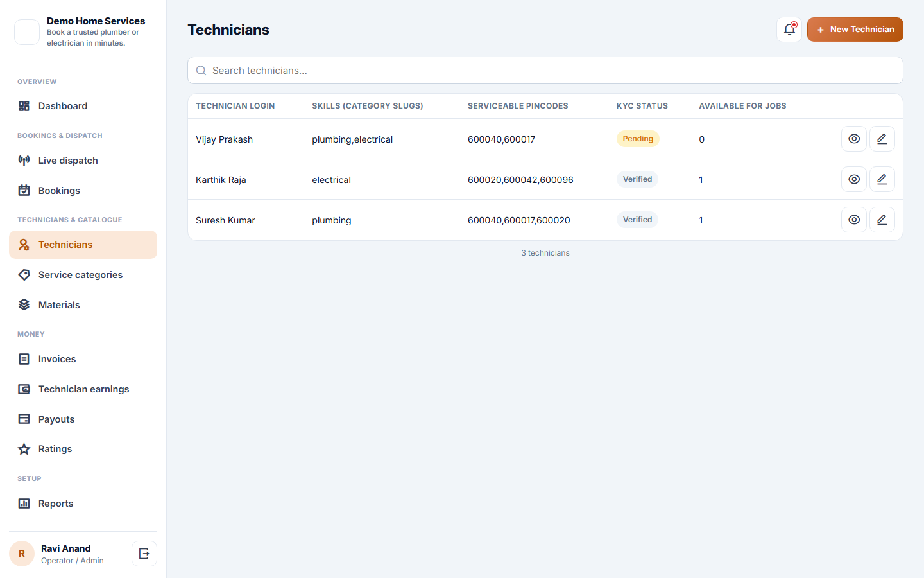The image size is (924, 578).
Task: Open the Payouts page
Action: point(83,419)
